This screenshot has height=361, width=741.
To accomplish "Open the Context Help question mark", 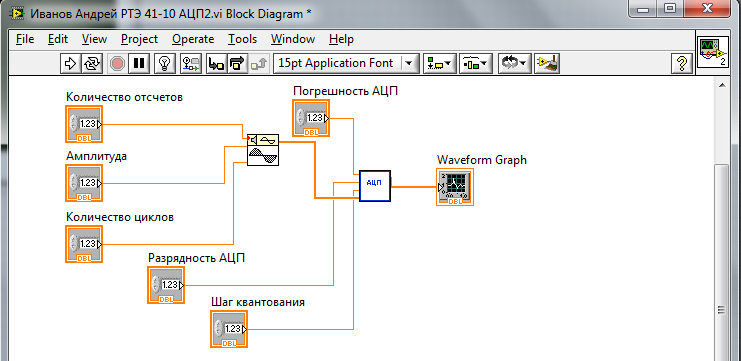I will click(681, 63).
